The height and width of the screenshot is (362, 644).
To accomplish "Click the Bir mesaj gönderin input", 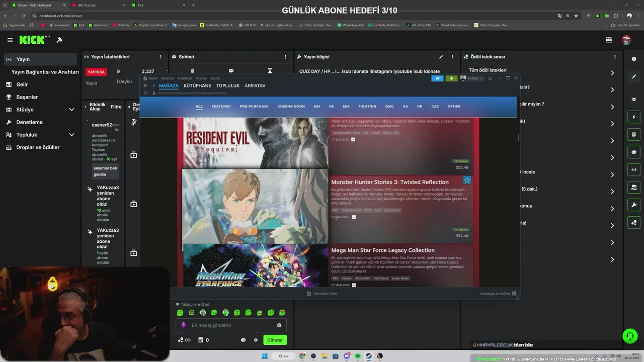I will coord(231,325).
